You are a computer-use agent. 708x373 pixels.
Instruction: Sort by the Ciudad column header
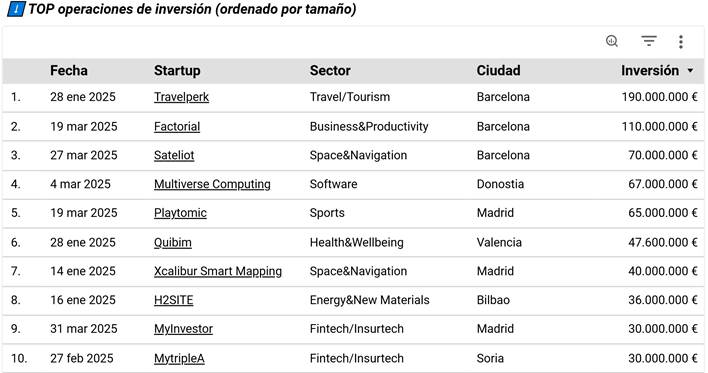(498, 70)
